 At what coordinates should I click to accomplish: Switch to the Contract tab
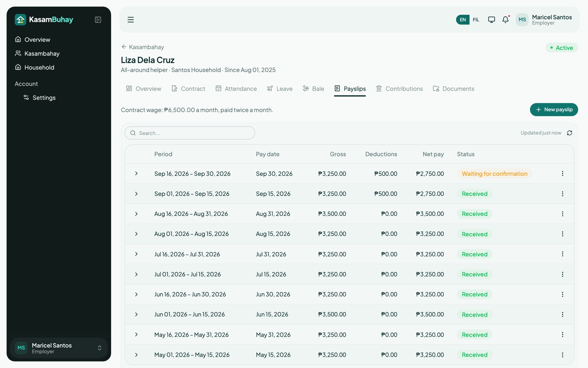pos(188,89)
